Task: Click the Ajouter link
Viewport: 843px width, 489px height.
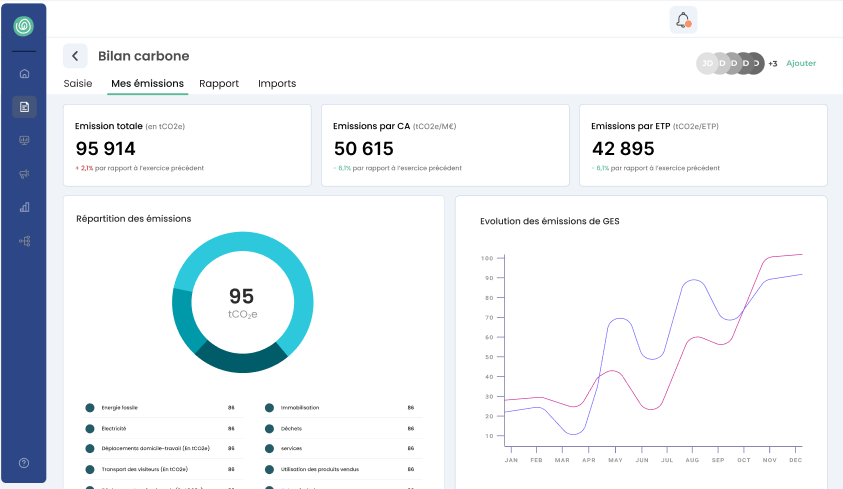Action: [801, 63]
